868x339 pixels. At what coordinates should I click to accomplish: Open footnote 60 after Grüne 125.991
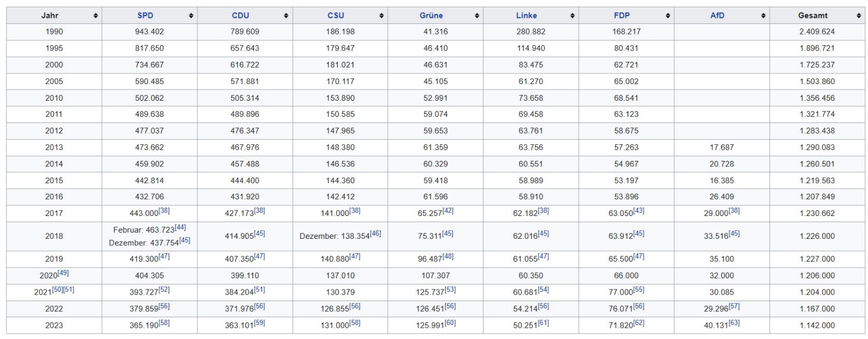click(450, 323)
